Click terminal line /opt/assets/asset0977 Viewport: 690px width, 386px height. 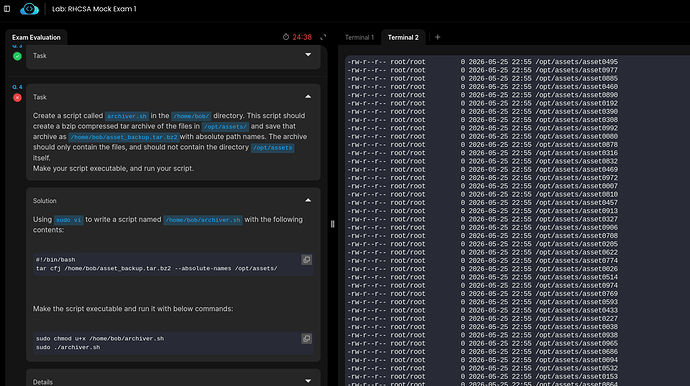tap(482, 70)
